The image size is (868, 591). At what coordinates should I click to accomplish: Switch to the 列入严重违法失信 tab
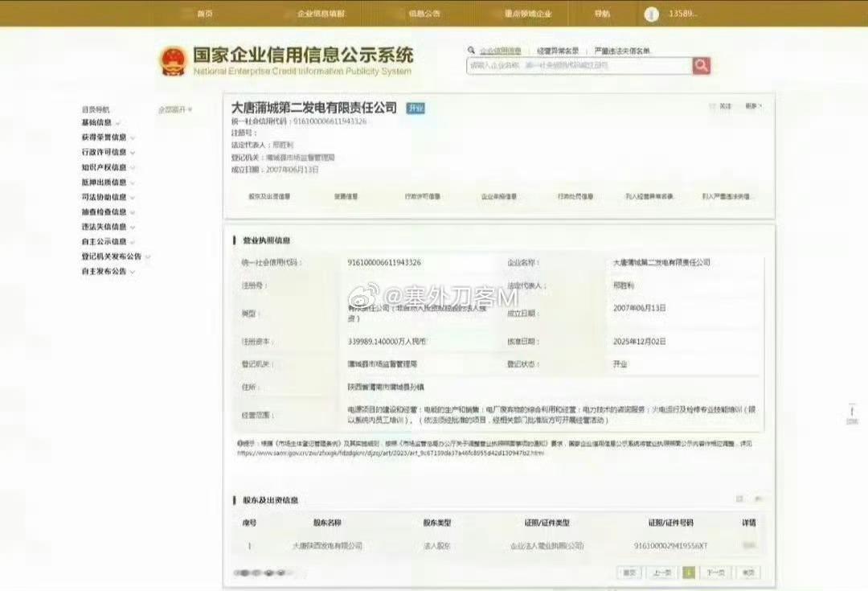[727, 197]
